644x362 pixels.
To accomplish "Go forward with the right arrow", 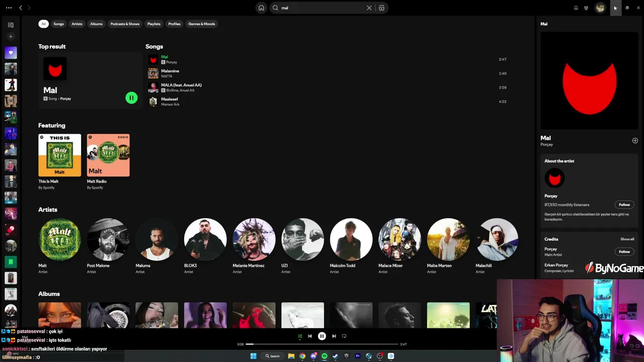I will [29, 8].
